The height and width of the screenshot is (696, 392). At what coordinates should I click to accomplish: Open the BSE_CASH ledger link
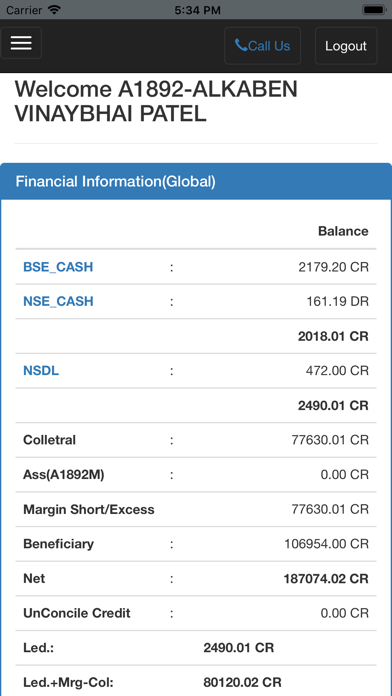pos(58,267)
